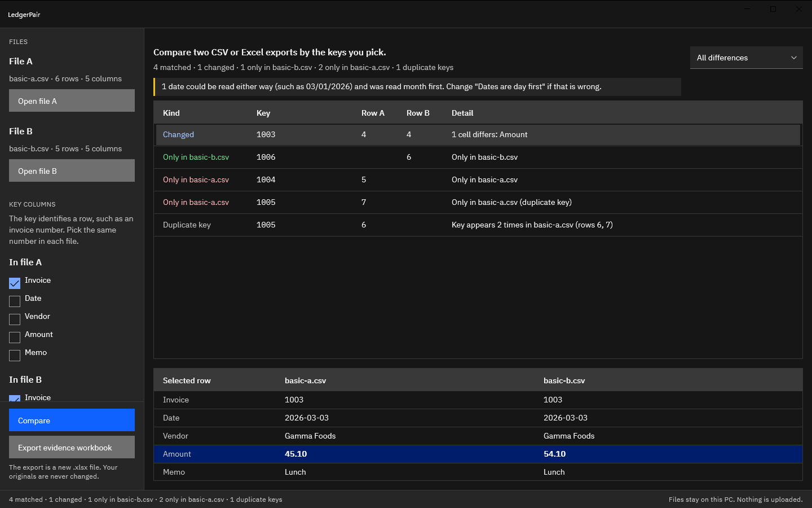Click the 'basic-b.csv · 5 rows · 5 columns' file info
The image size is (812, 508).
65,148
